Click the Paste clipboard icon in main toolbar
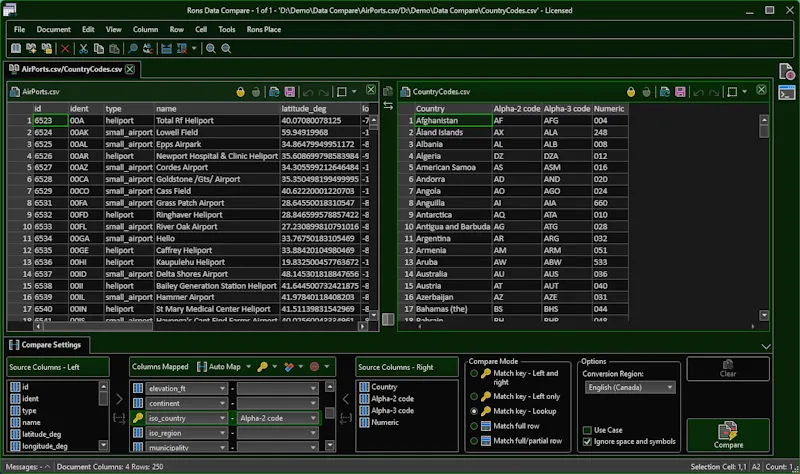 click(114, 48)
